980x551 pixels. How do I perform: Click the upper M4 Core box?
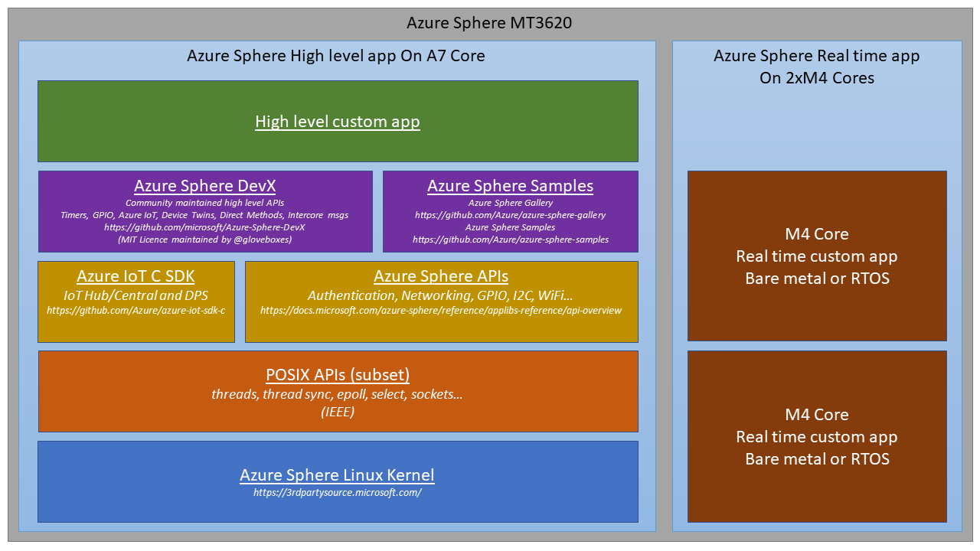pos(816,256)
